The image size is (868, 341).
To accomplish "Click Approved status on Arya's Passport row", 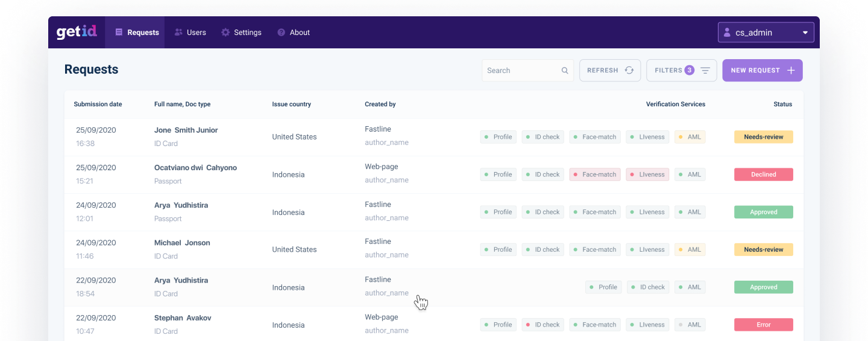I will pos(763,212).
